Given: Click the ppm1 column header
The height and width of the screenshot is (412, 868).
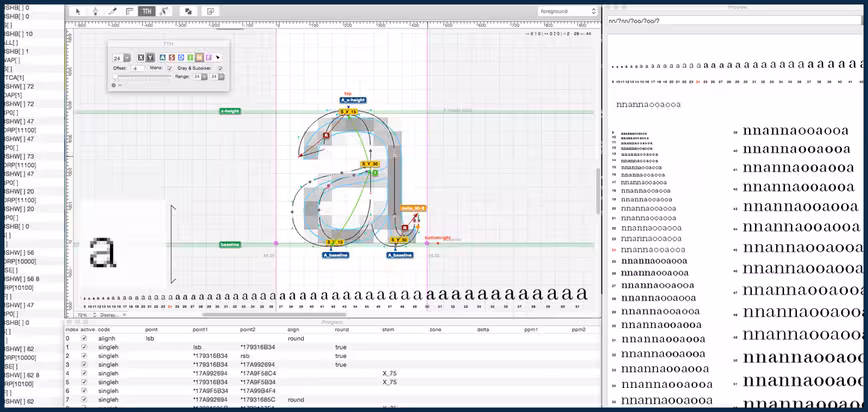Looking at the screenshot, I should click(530, 330).
